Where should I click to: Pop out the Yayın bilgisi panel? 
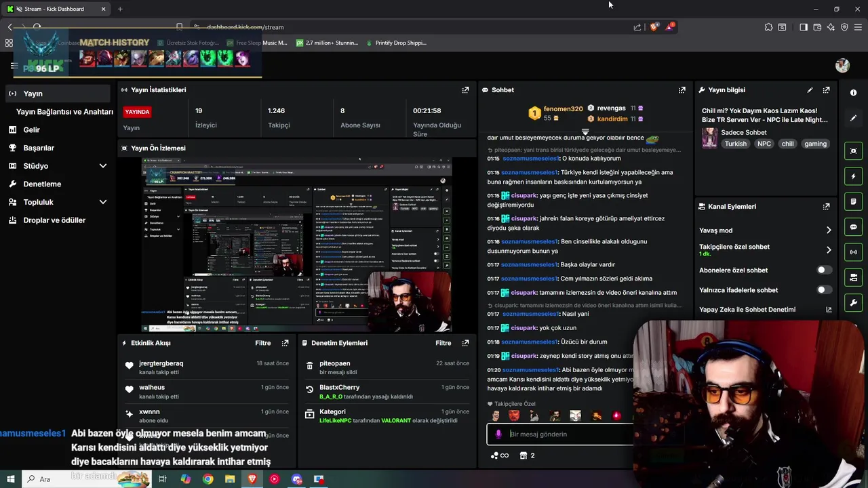(826, 89)
